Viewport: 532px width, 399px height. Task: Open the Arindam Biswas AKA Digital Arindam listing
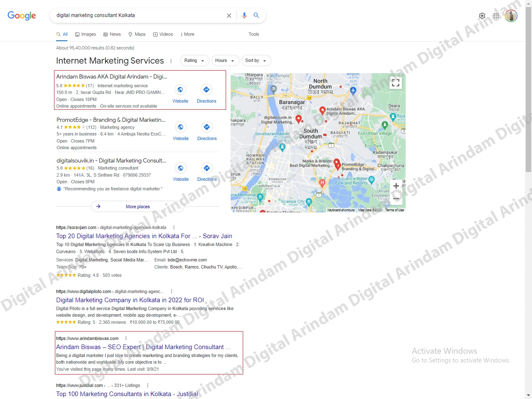click(112, 76)
